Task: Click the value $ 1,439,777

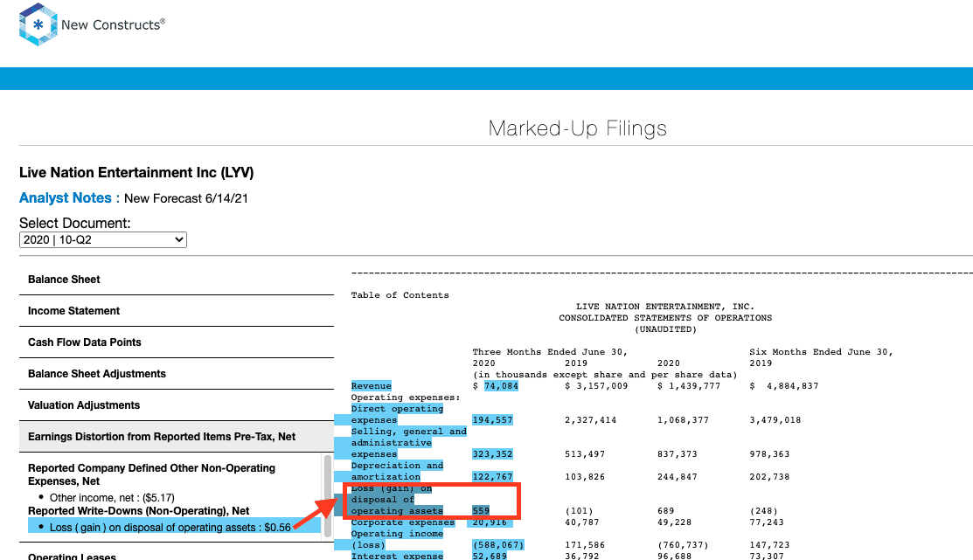Action: click(x=689, y=386)
